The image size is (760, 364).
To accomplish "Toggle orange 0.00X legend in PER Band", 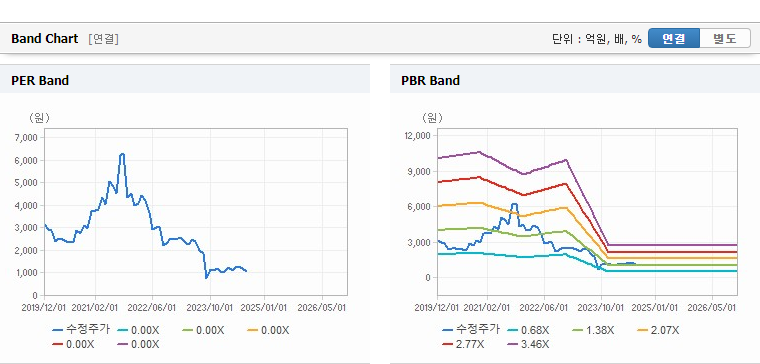I will click(x=268, y=330).
